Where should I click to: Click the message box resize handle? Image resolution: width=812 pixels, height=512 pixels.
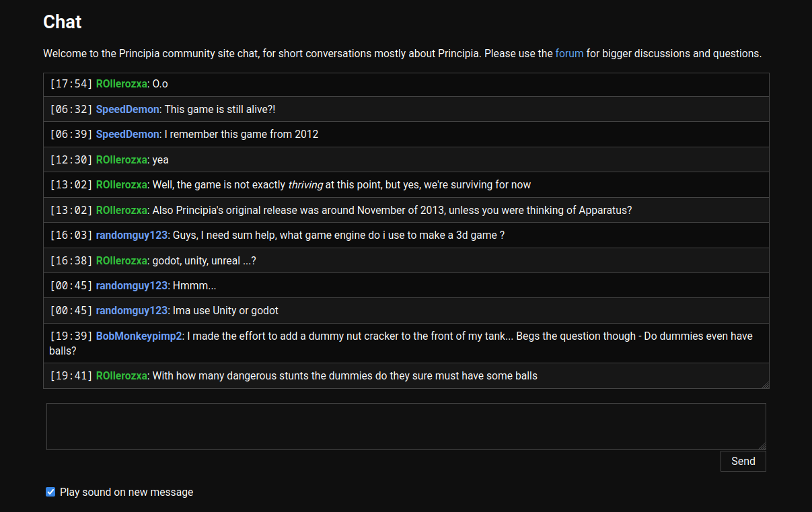762,445
